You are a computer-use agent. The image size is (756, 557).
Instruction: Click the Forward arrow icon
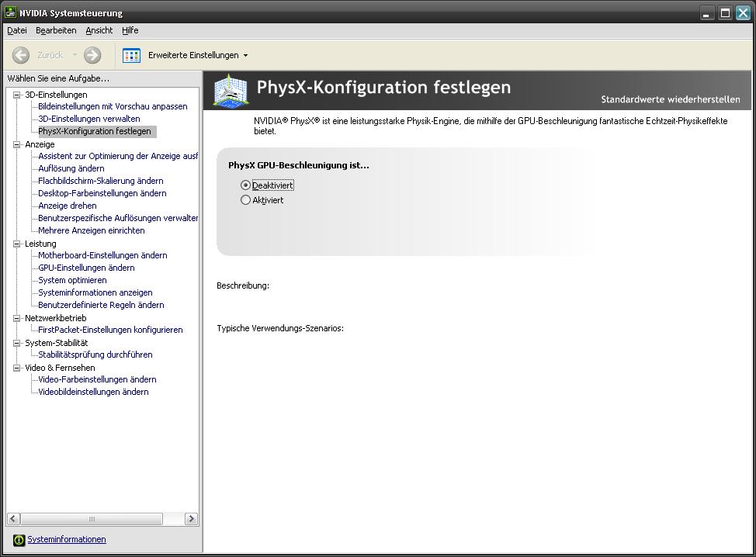pyautogui.click(x=92, y=55)
